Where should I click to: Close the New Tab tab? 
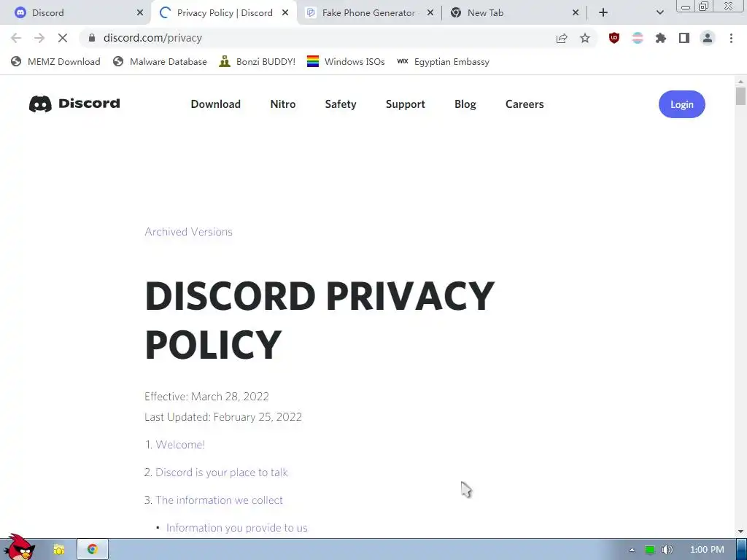point(576,13)
